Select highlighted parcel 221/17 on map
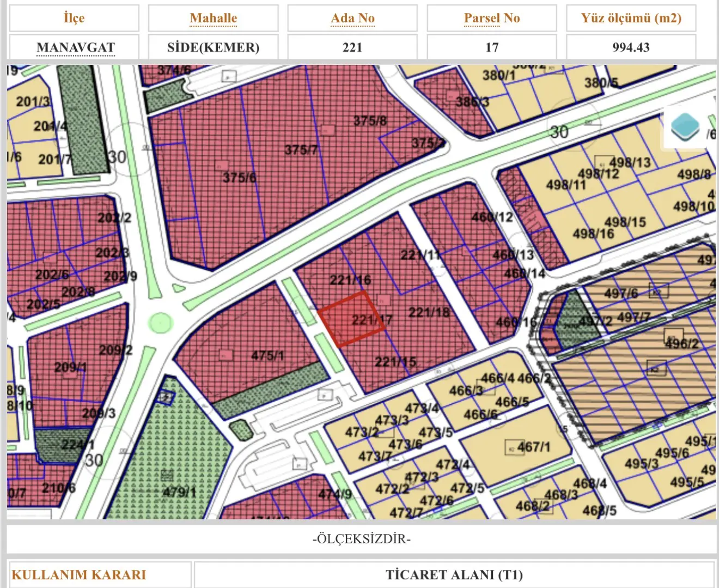 click(x=352, y=319)
